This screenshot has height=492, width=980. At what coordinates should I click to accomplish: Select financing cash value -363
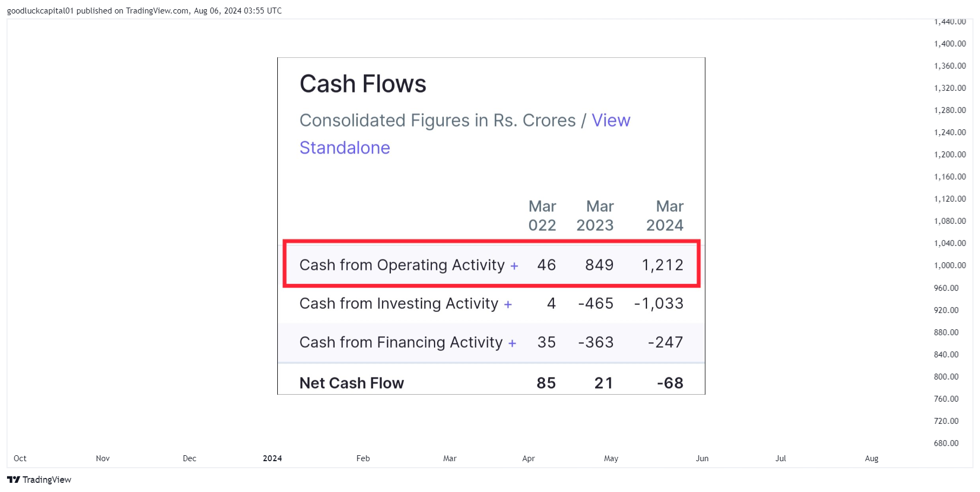[x=596, y=342]
